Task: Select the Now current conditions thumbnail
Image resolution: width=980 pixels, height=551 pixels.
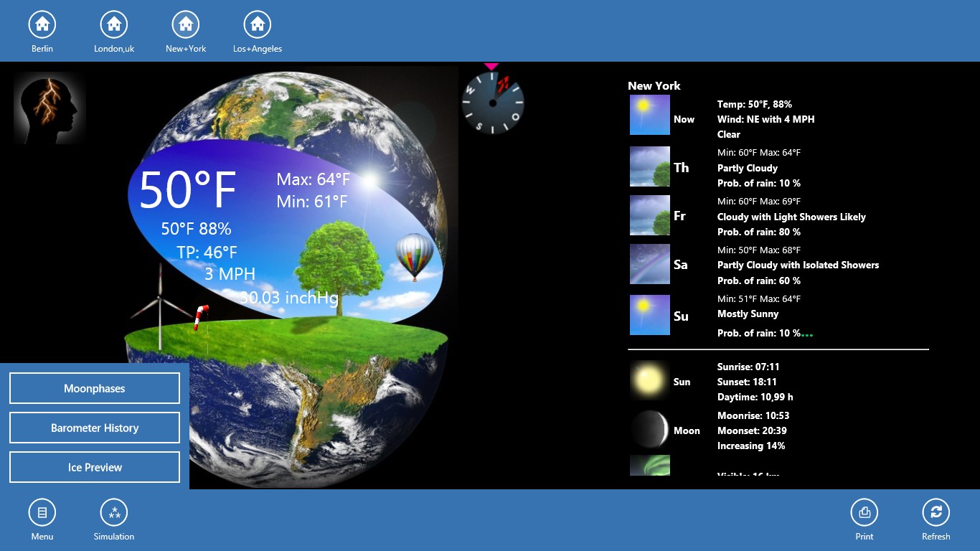Action: tap(649, 115)
